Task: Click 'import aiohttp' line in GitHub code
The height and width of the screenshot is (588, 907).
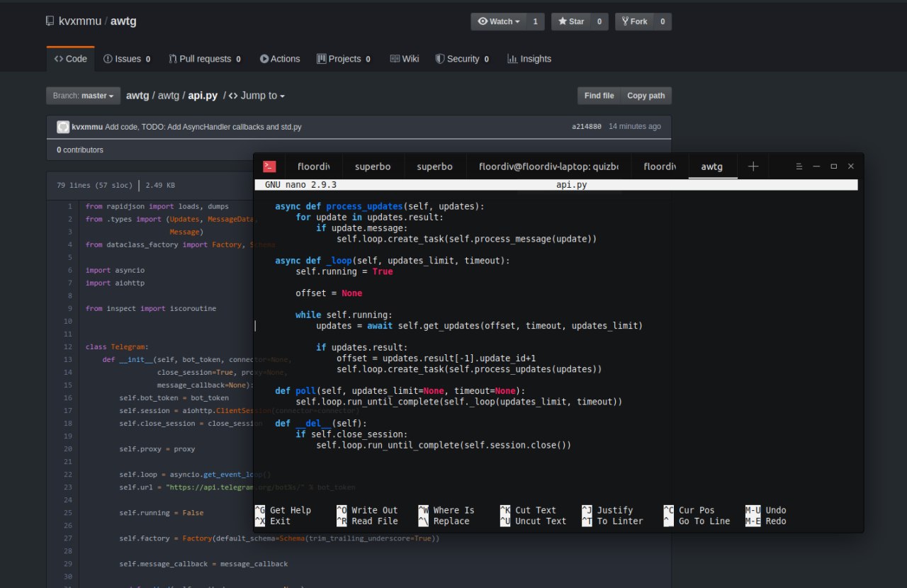Action: pyautogui.click(x=115, y=283)
